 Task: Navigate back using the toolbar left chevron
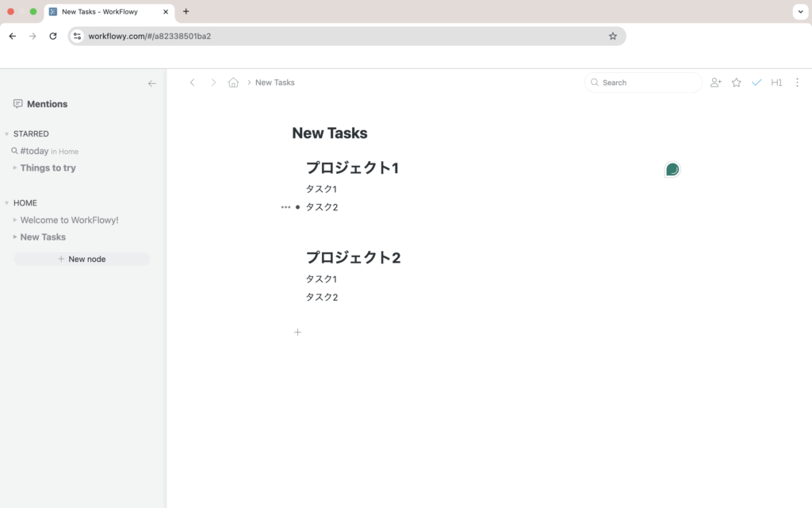tap(192, 83)
